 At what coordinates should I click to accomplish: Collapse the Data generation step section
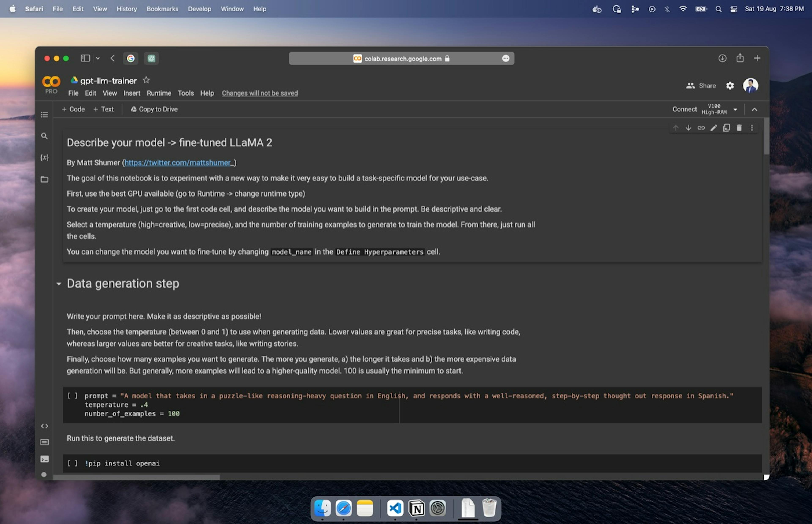[x=59, y=284]
